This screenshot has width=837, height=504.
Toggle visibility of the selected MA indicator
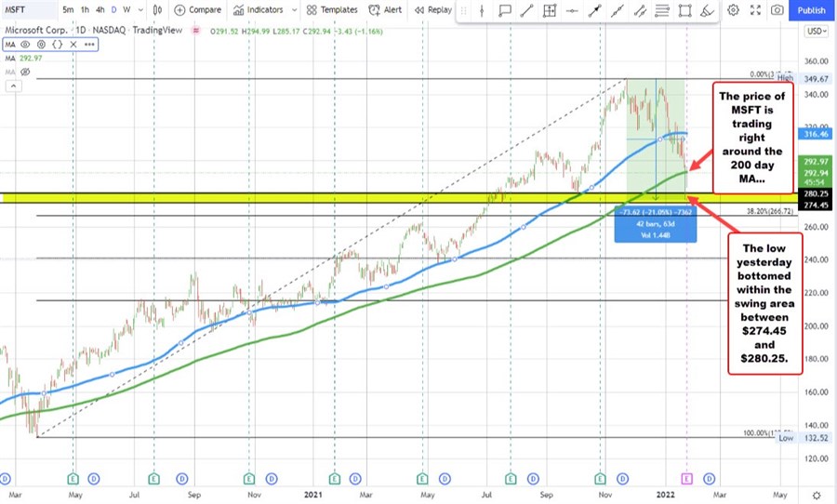coord(24,44)
